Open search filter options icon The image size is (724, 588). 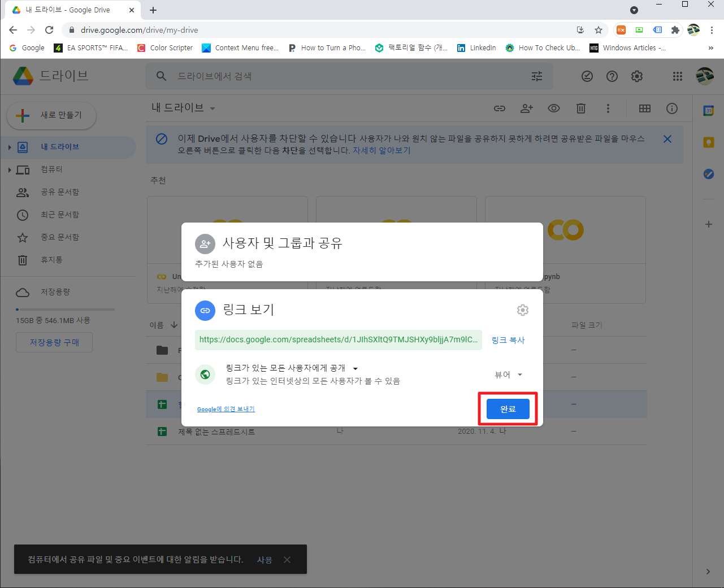537,76
